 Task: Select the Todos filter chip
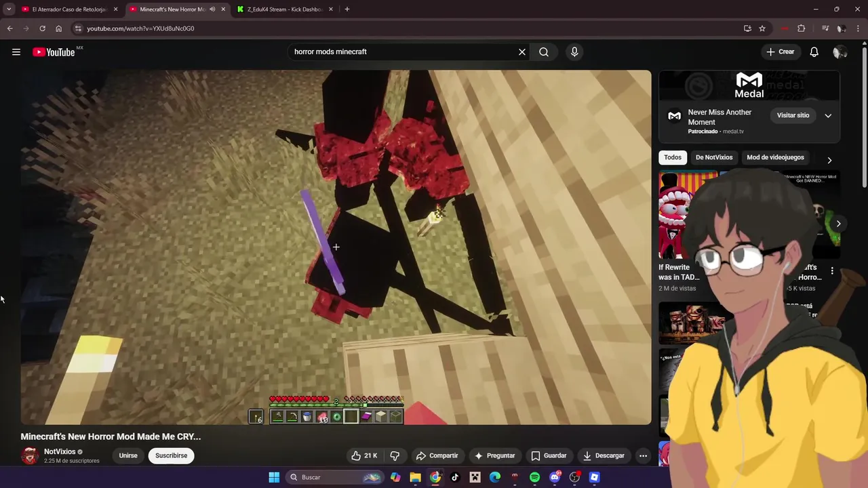(673, 157)
